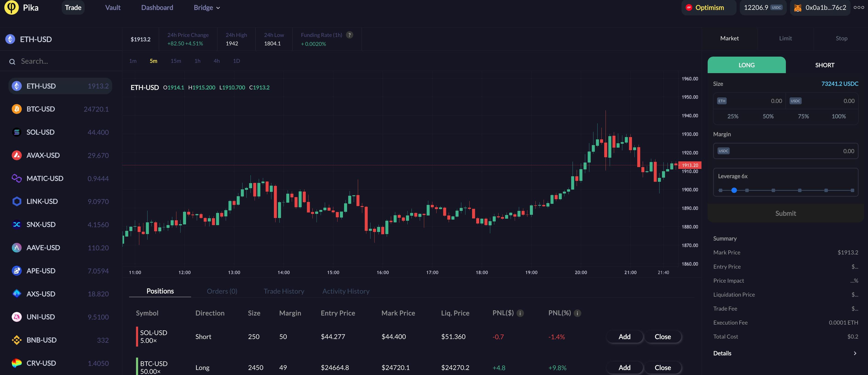Select the AVAX-USD market icon

point(17,155)
